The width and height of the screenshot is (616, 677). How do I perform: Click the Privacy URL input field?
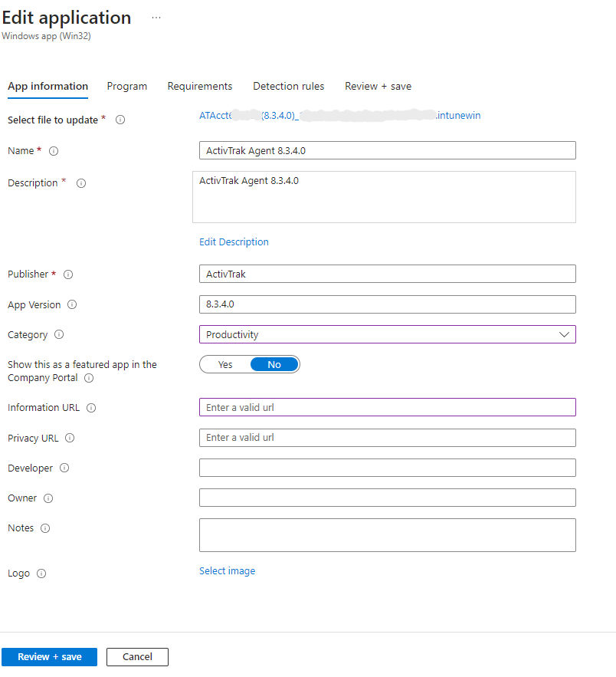click(388, 438)
